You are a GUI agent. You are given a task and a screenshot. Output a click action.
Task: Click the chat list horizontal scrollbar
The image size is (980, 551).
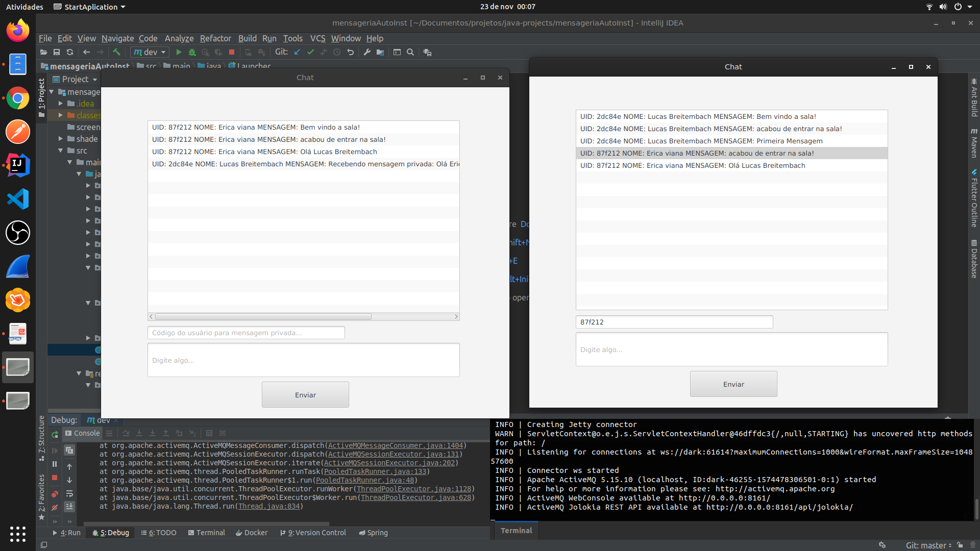point(263,317)
